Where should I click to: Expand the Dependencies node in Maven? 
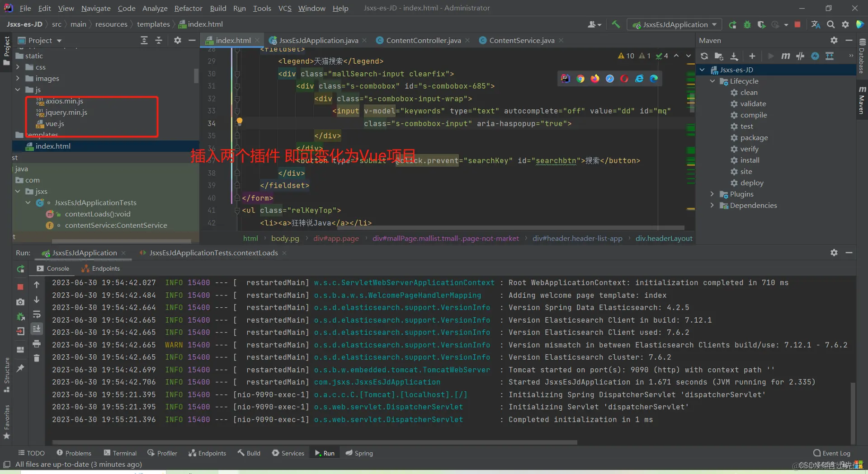pos(712,205)
